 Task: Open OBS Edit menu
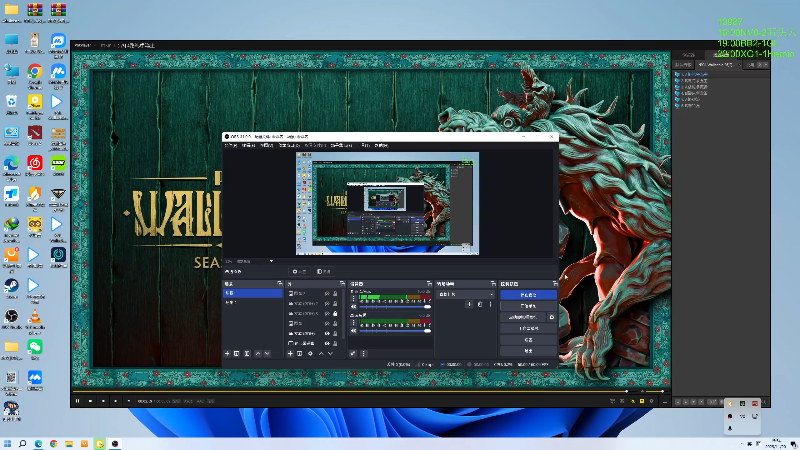click(248, 145)
